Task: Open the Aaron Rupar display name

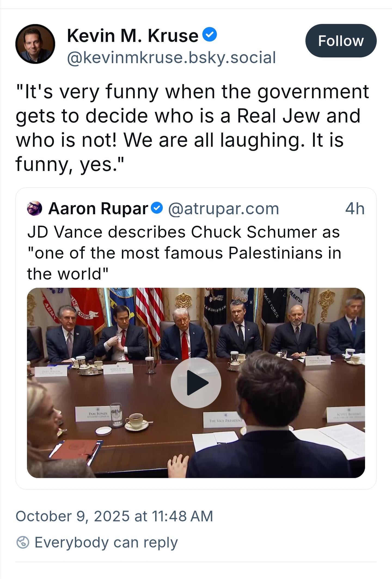Action: coord(98,209)
